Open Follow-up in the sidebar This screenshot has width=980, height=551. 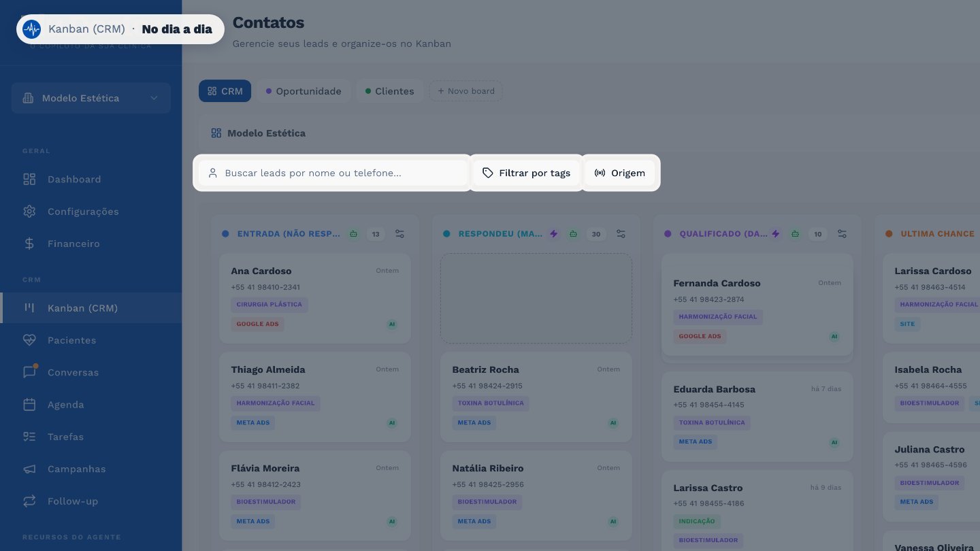coord(91,501)
